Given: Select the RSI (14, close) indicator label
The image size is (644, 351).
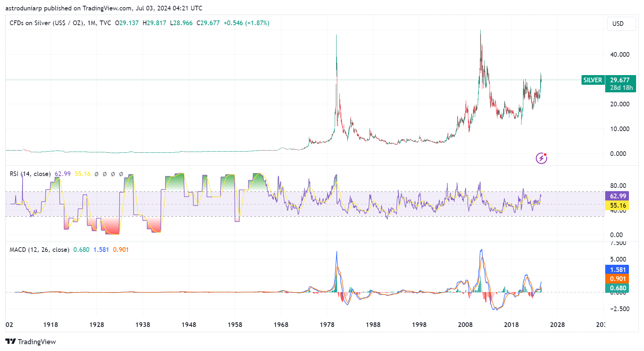Looking at the screenshot, I should [x=30, y=174].
